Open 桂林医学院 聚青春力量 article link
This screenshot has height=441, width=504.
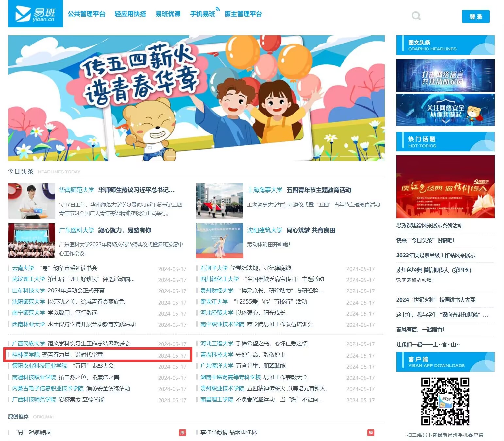[x=72, y=355]
